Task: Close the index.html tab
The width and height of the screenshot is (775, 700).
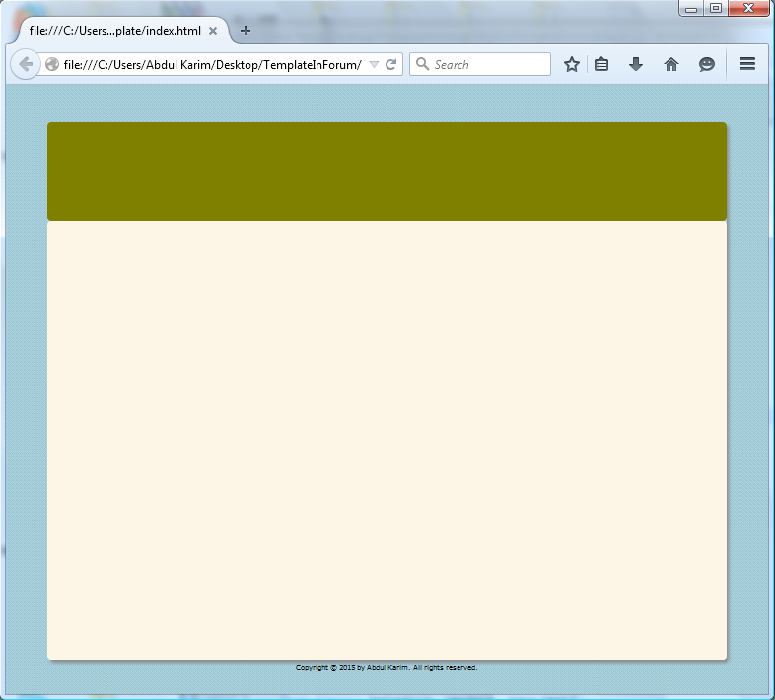Action: click(x=213, y=31)
